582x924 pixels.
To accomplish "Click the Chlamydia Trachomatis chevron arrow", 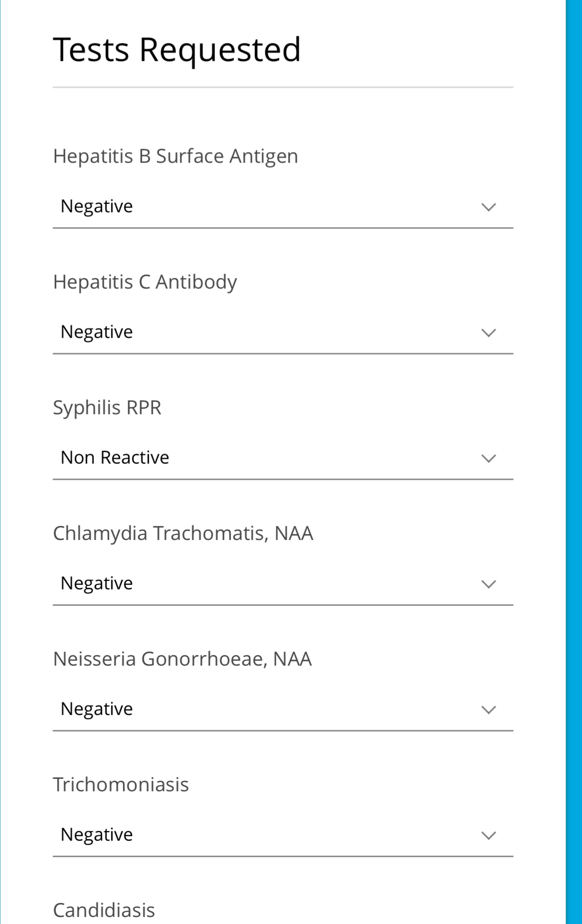I will pos(488,584).
